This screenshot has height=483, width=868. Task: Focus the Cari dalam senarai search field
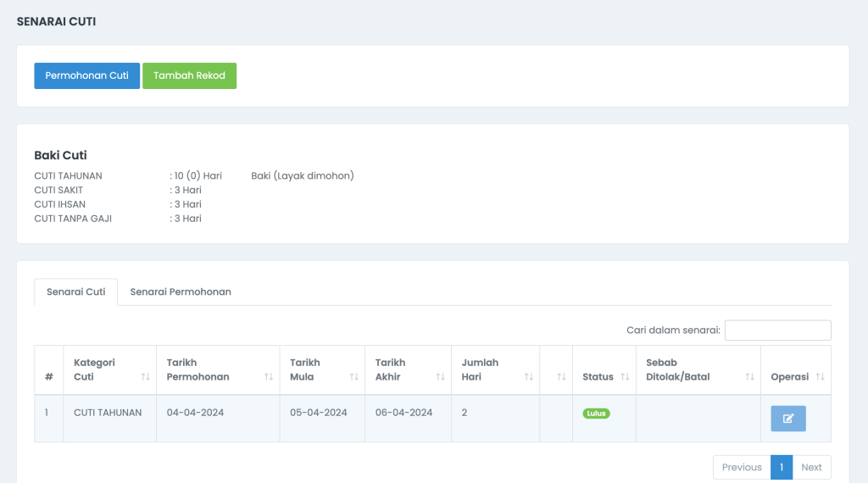click(x=778, y=330)
